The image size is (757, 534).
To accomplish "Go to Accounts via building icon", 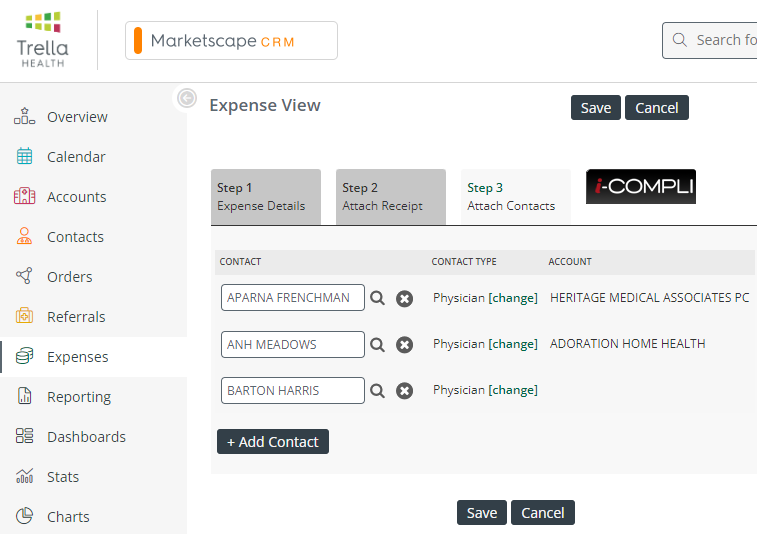I will tap(24, 197).
